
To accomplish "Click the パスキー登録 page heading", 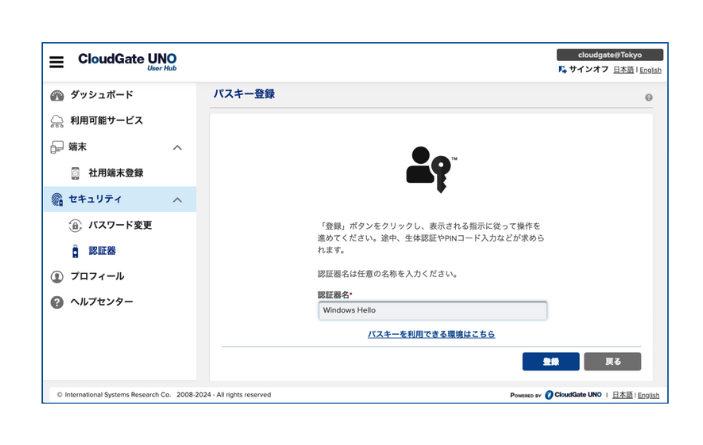I will 244,94.
